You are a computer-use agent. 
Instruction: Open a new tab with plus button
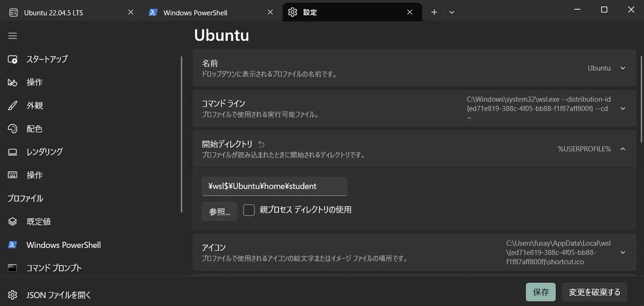click(434, 12)
